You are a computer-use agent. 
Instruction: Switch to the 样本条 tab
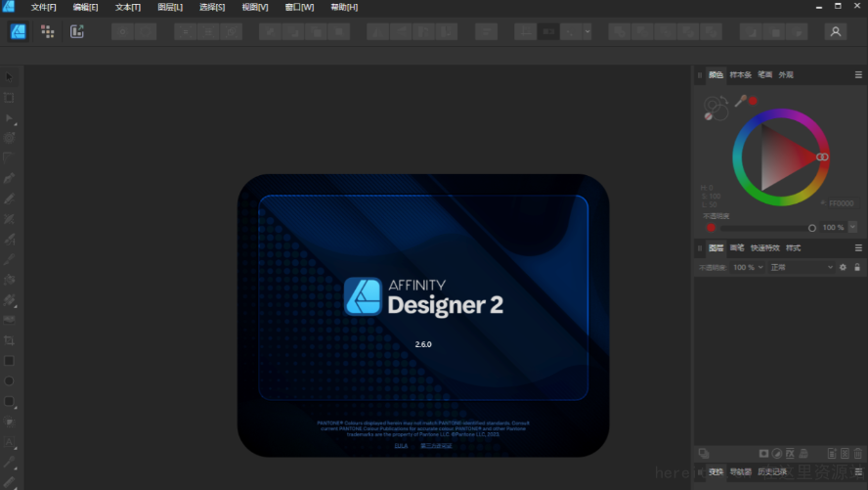tap(740, 74)
